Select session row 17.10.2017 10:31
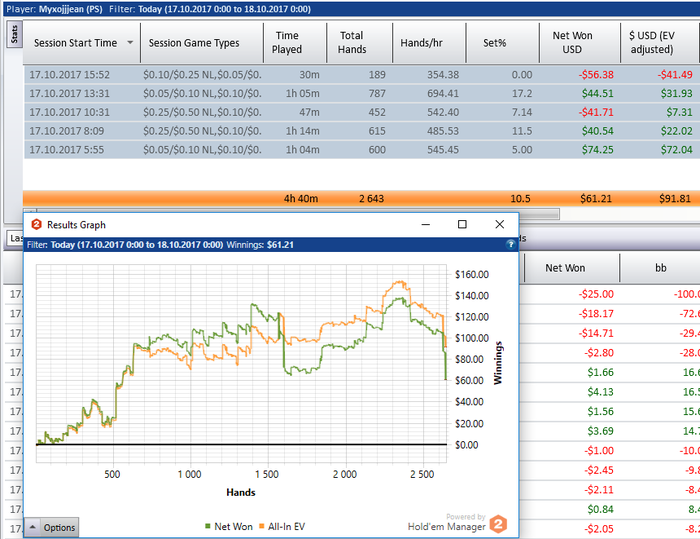700x539 pixels. pyautogui.click(x=362, y=112)
